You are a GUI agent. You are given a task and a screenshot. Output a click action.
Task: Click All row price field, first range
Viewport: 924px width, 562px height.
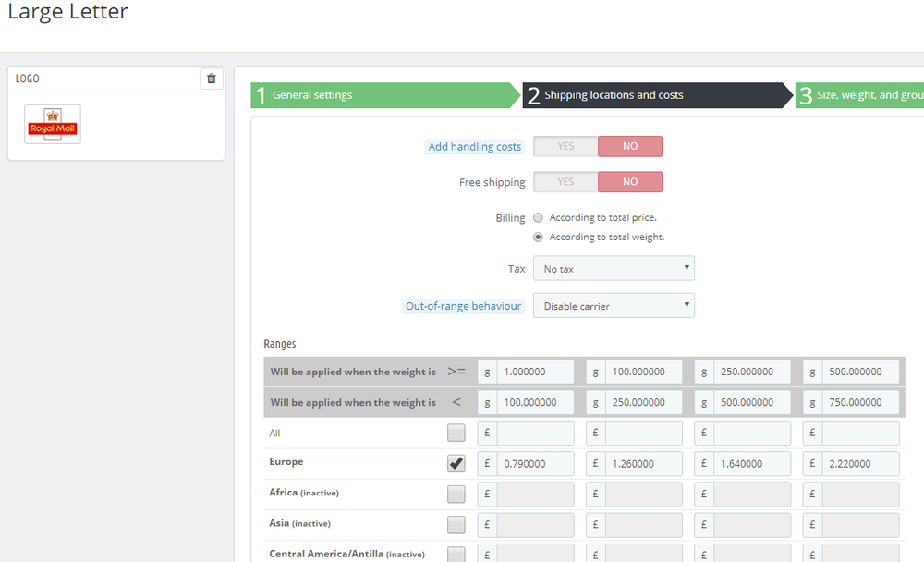pyautogui.click(x=535, y=433)
